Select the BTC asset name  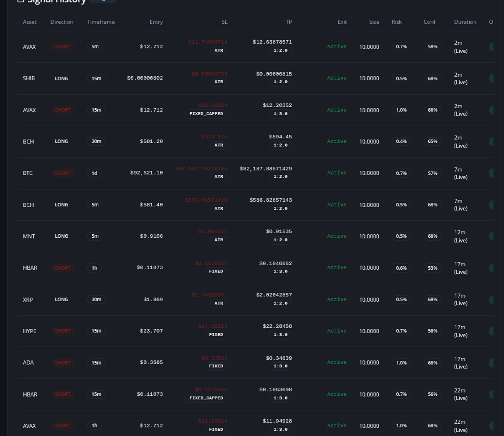pos(27,173)
